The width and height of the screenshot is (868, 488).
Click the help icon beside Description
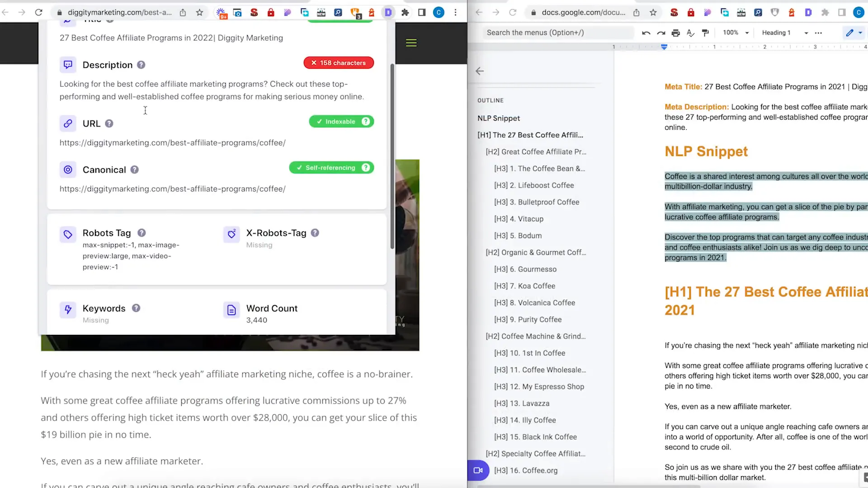point(141,65)
